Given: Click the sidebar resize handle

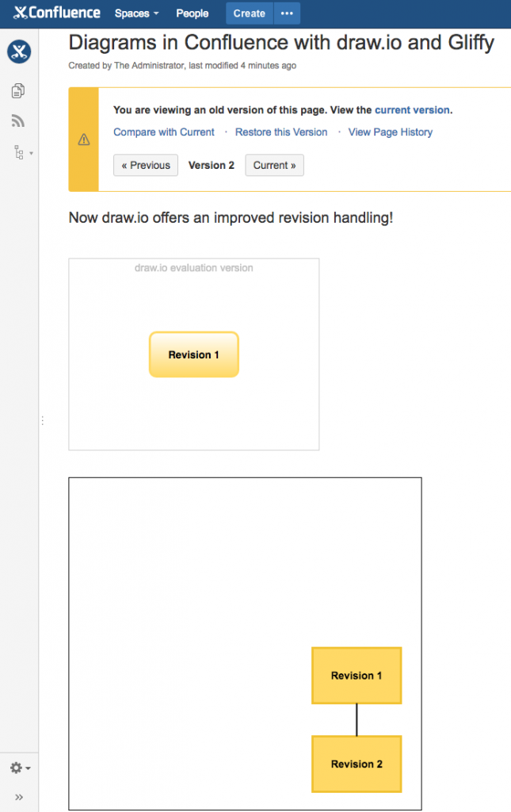Looking at the screenshot, I should [x=43, y=420].
